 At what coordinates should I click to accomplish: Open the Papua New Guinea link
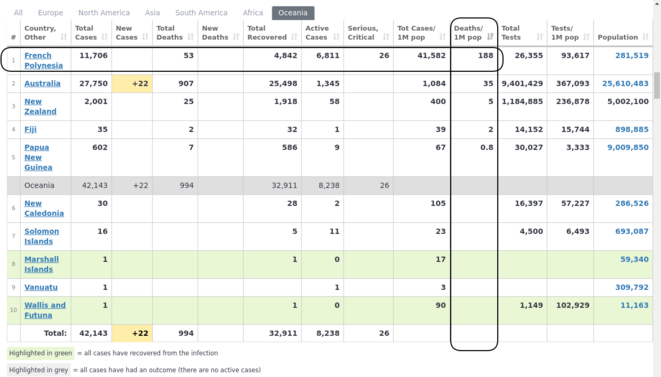click(x=38, y=157)
